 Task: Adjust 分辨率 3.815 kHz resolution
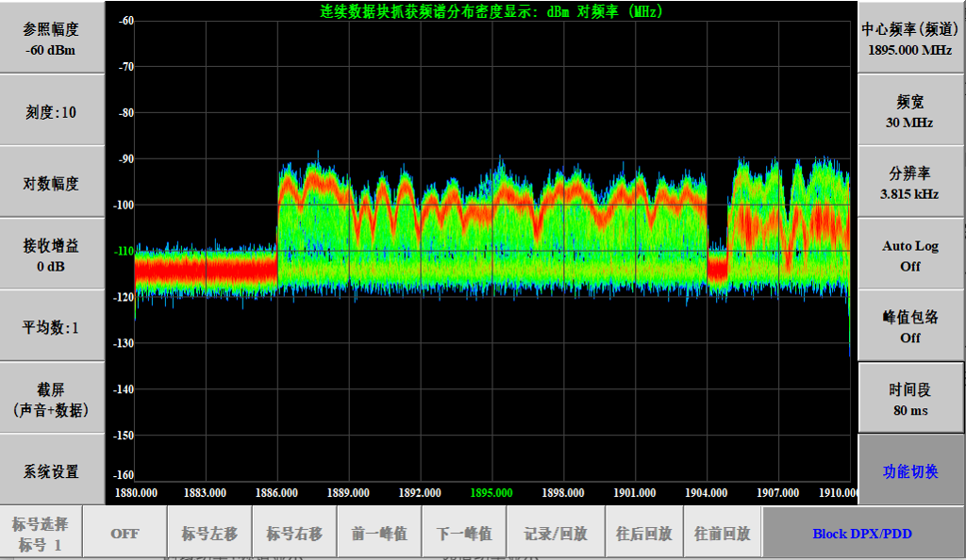910,182
